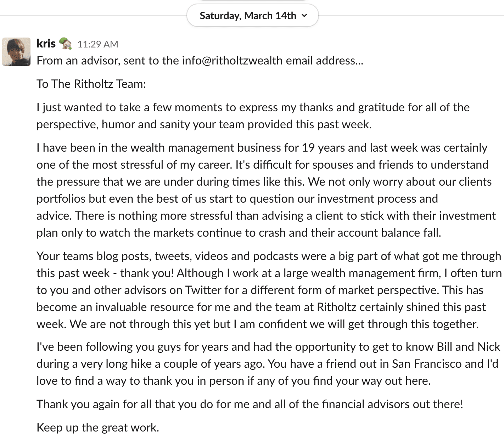This screenshot has height=440, width=504.
Task: Click the closing line 'Keep up the great work.'
Action: point(98,428)
